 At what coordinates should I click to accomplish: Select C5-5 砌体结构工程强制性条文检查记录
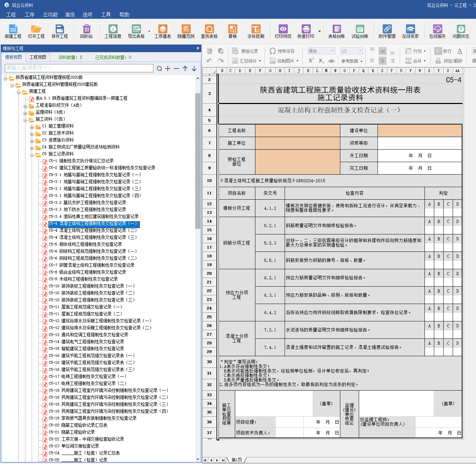(x=85, y=244)
